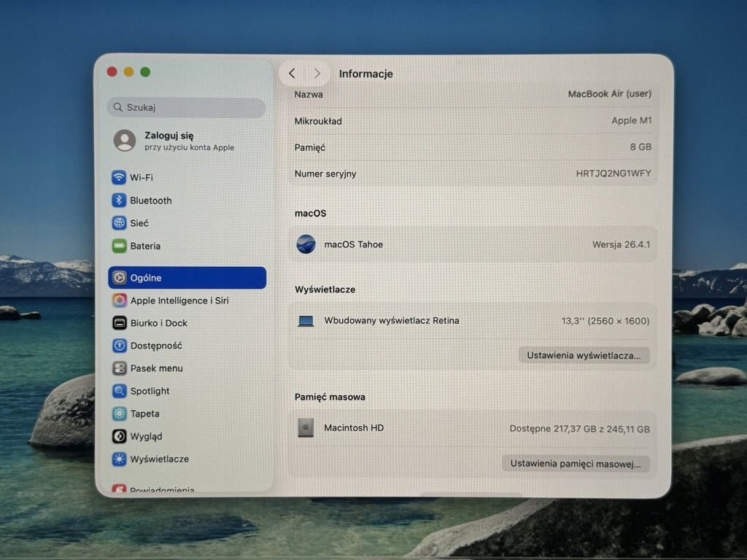Click the green zoom window button
This screenshot has width=747, height=560.
point(145,72)
